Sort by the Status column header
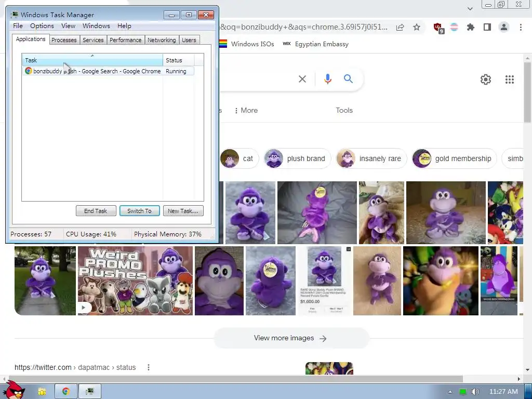Screen dimensions: 532x399 tap(179, 60)
